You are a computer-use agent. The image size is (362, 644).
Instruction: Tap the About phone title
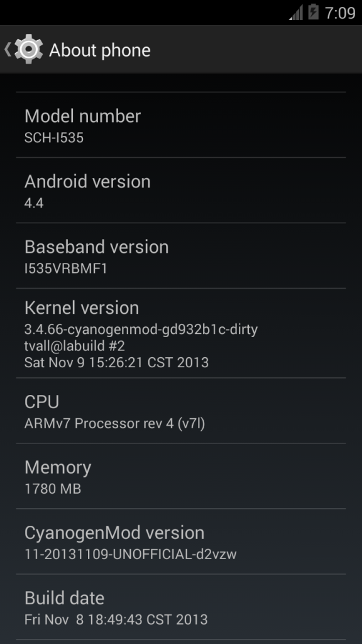click(x=100, y=50)
